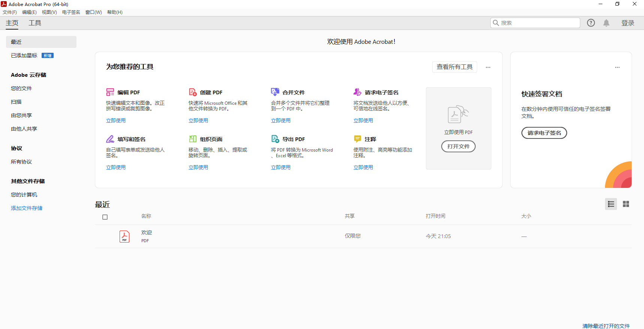Click 立即使用 under 合并文件
644x329 pixels.
tap(281, 121)
